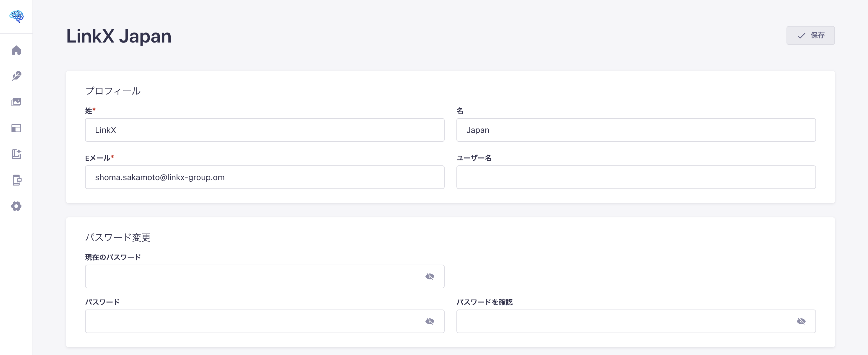The image size is (868, 355).
Task: Go to Home via sidebar icon
Action: tap(16, 50)
